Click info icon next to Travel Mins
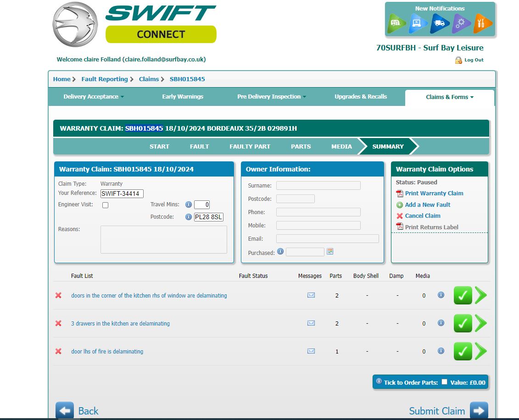 pos(188,204)
